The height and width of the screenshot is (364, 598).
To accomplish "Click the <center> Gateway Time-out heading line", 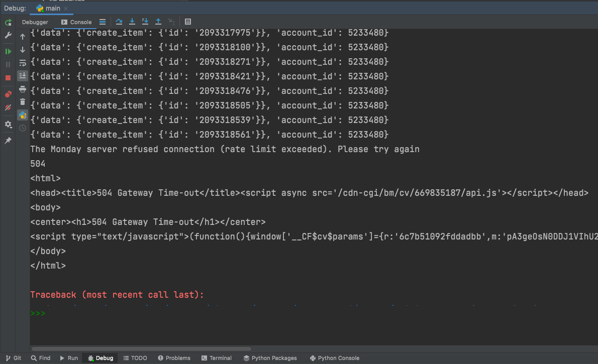I will tap(148, 222).
